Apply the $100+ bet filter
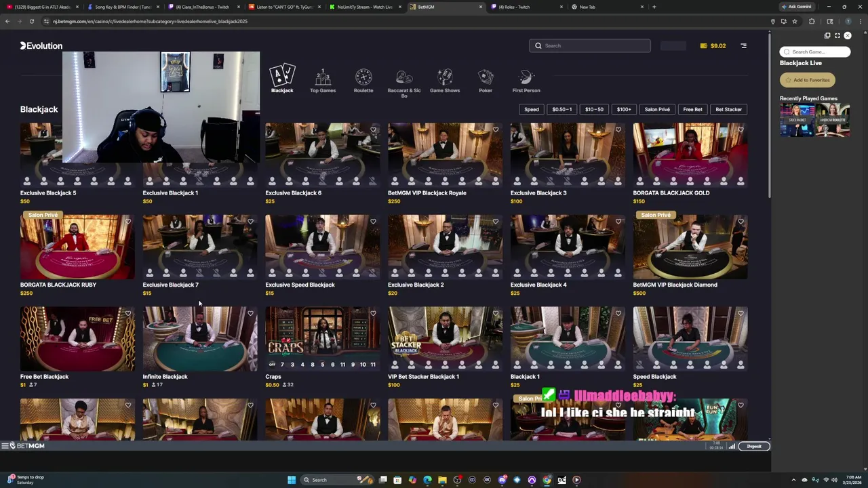Viewport: 868px width, 488px height. 624,109
